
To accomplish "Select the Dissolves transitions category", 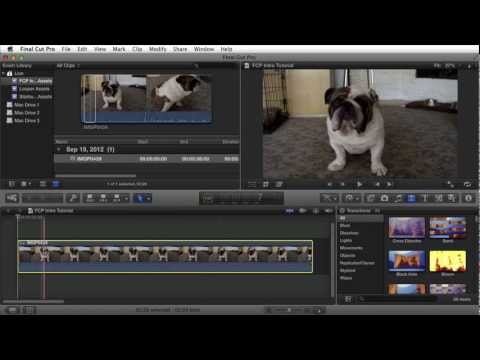I will coord(349,233).
